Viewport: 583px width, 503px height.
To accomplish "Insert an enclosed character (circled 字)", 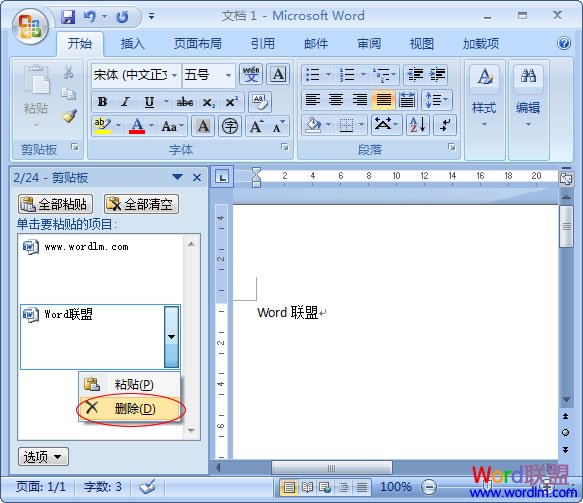I will pyautogui.click(x=230, y=126).
